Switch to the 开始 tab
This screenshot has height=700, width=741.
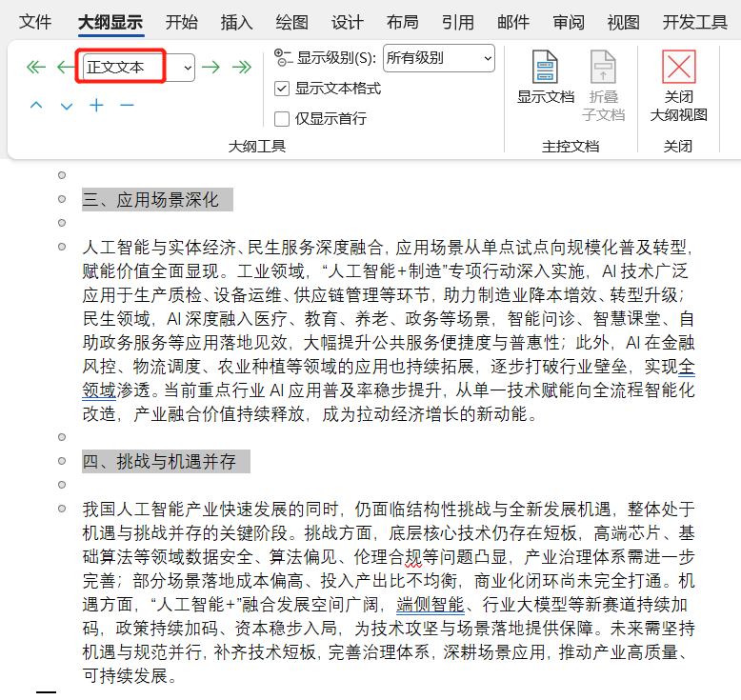pyautogui.click(x=182, y=22)
